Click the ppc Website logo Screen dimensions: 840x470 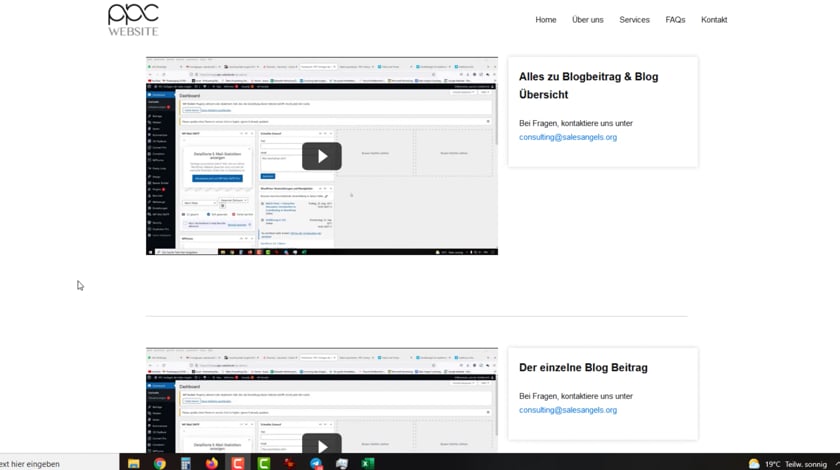click(133, 20)
